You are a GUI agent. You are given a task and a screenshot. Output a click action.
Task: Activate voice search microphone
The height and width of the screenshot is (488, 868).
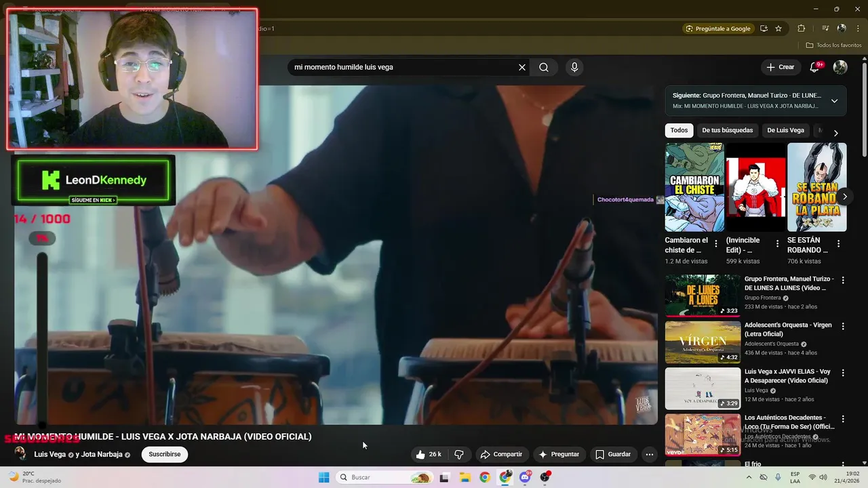pyautogui.click(x=574, y=67)
